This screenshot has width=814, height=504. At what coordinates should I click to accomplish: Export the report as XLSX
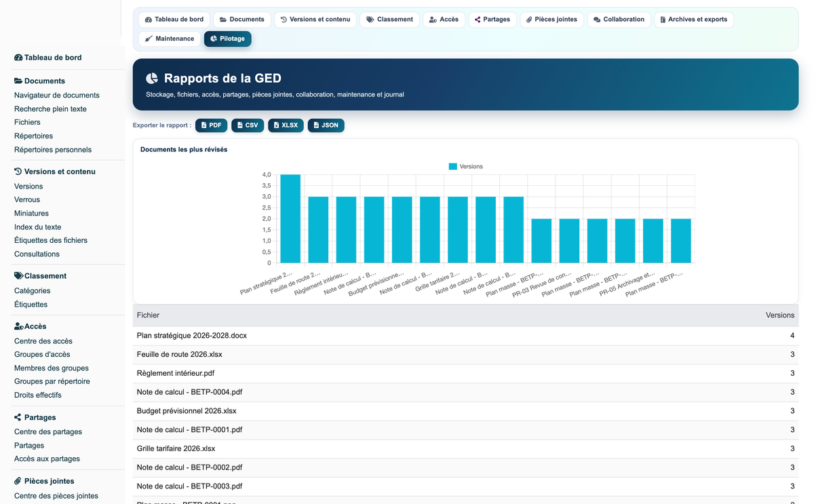tap(286, 125)
